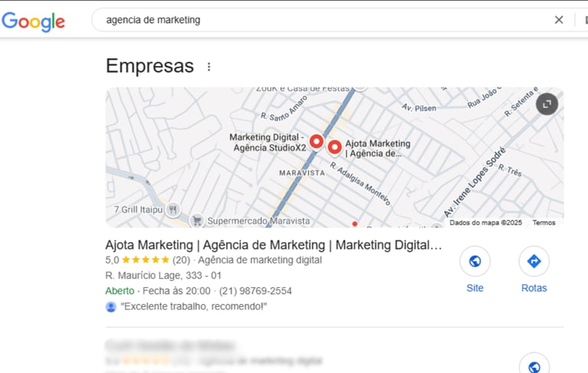Click the 7 Grill Itaipu restaurant icon
The width and height of the screenshot is (588, 373).
(173, 209)
